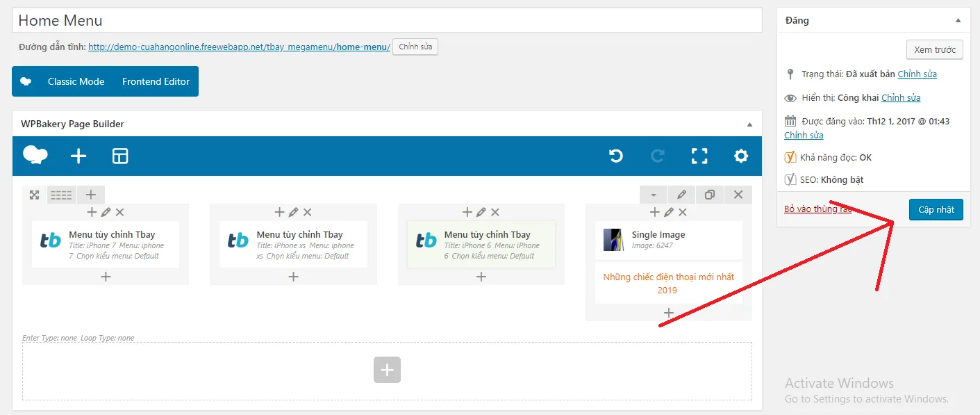Viewport: 980px width, 415px height.
Task: Click the row edit pencil icon
Action: pos(682,195)
